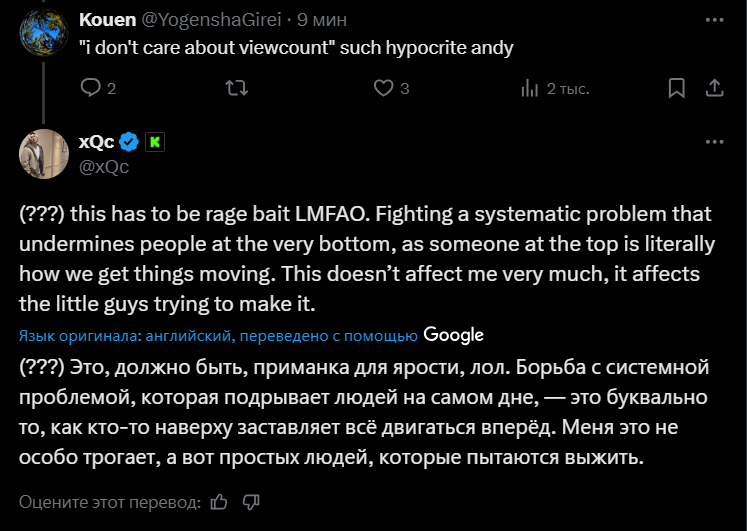Open xQc's profile avatar
The image size is (747, 531).
[x=43, y=153]
